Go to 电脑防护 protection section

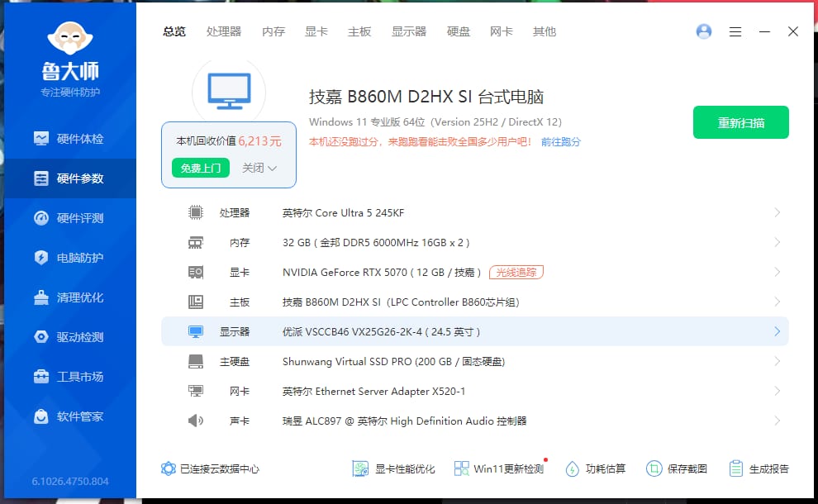tap(69, 258)
